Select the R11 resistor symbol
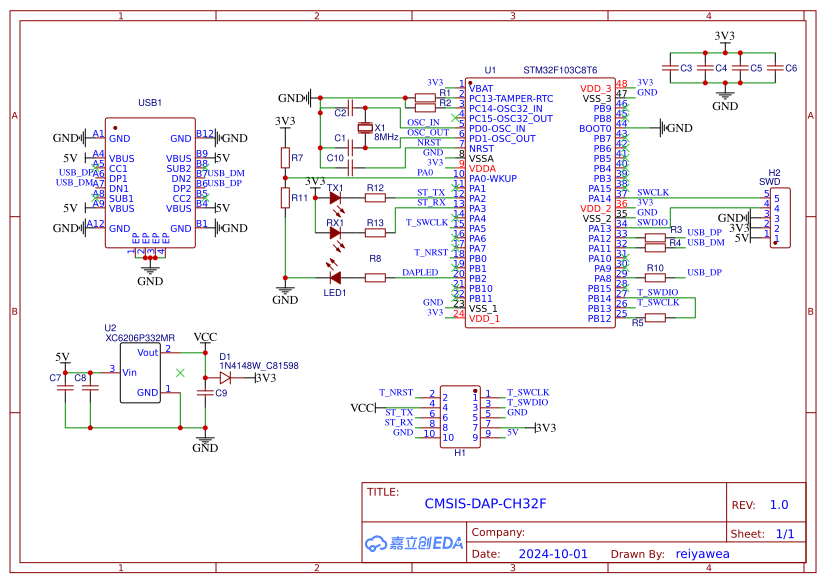826x583 pixels. click(x=285, y=198)
